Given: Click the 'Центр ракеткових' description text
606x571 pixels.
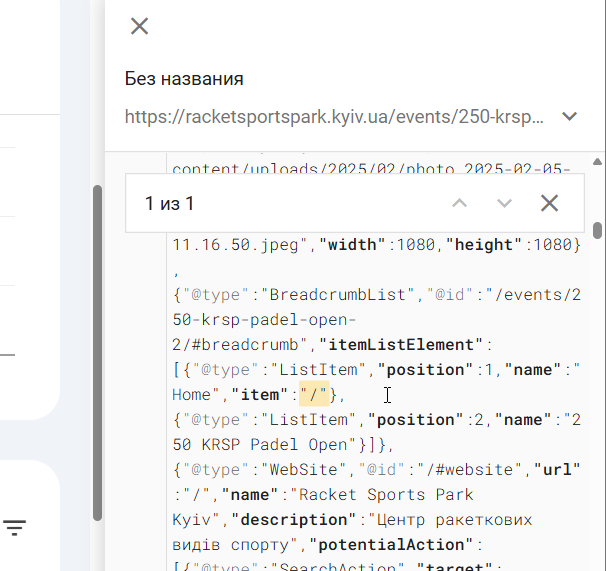Looking at the screenshot, I should 454,520.
